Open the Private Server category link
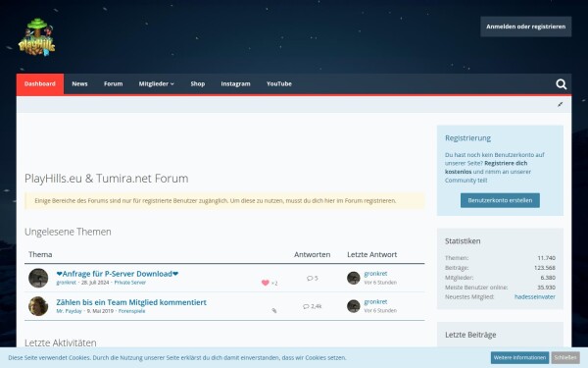The height and width of the screenshot is (368, 588). 130,283
